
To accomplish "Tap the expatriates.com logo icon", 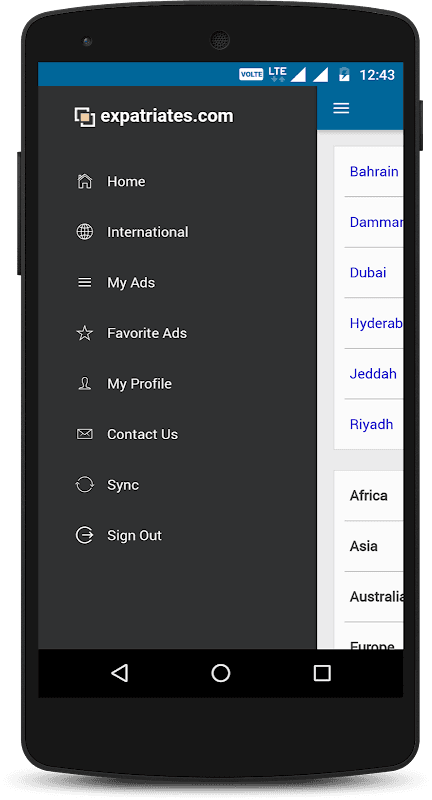I will pyautogui.click(x=85, y=117).
